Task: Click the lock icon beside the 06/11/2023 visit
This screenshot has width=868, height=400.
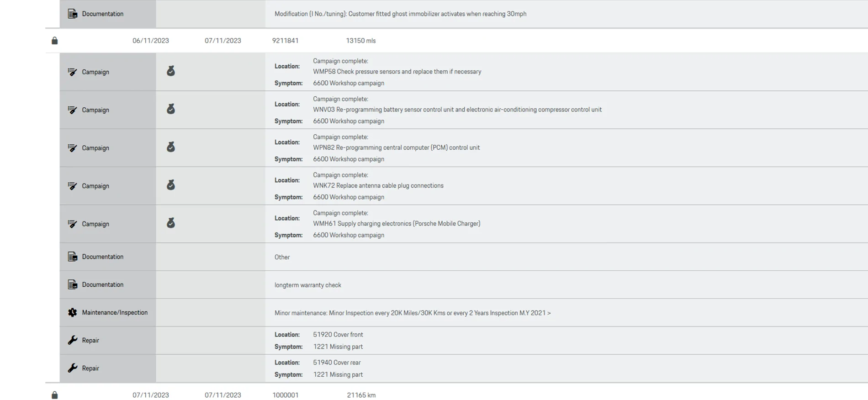Action: point(54,41)
